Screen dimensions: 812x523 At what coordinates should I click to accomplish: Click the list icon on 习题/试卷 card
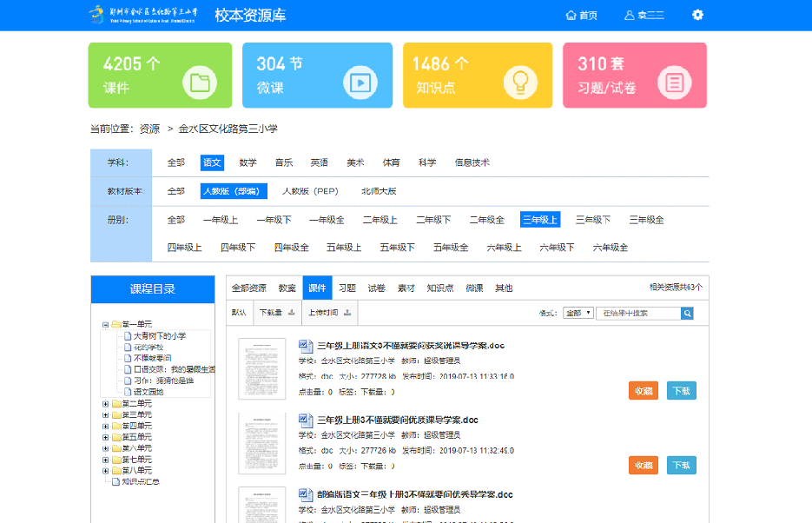(674, 83)
